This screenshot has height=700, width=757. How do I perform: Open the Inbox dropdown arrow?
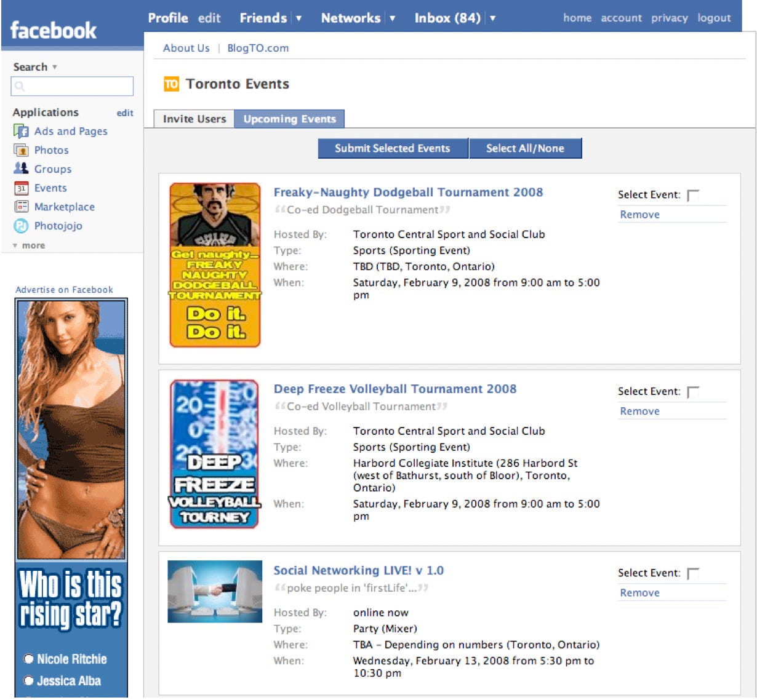pyautogui.click(x=492, y=18)
